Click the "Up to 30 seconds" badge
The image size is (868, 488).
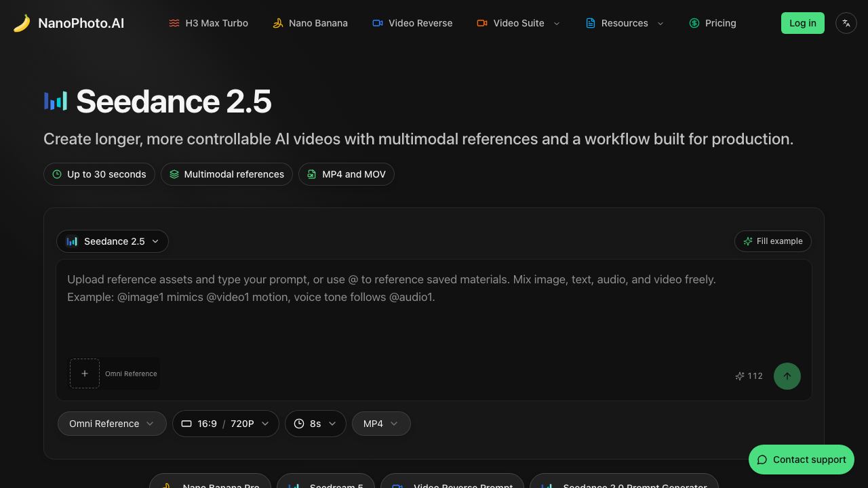tap(99, 174)
